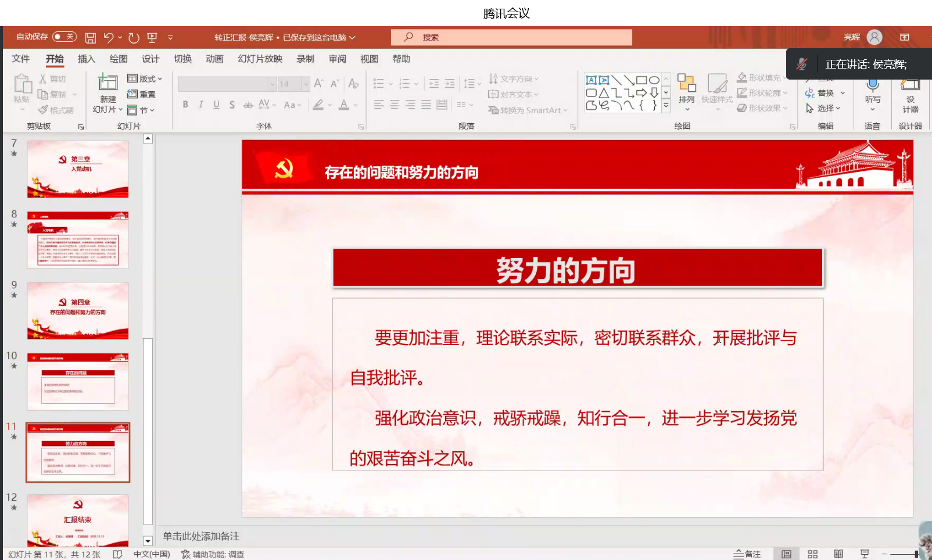This screenshot has height=560, width=932.
Task: Click the Undo arrow icon
Action: pos(109,38)
